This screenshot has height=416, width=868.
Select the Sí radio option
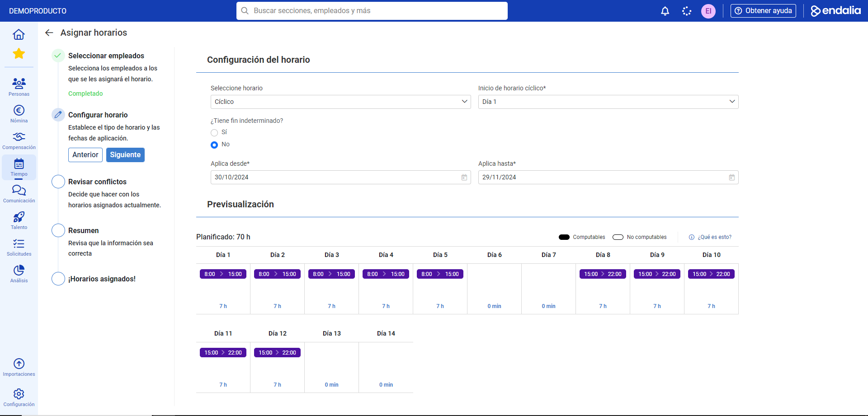(x=214, y=132)
